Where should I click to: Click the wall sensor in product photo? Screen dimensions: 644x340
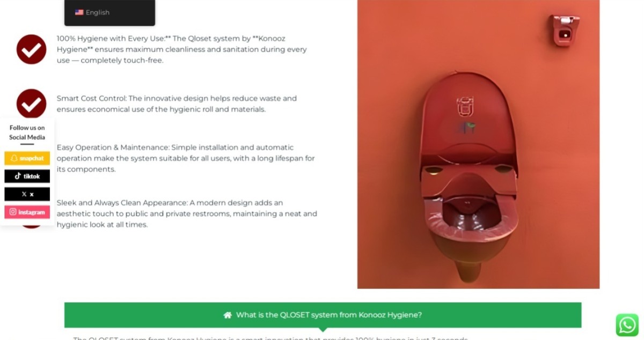[x=563, y=31]
